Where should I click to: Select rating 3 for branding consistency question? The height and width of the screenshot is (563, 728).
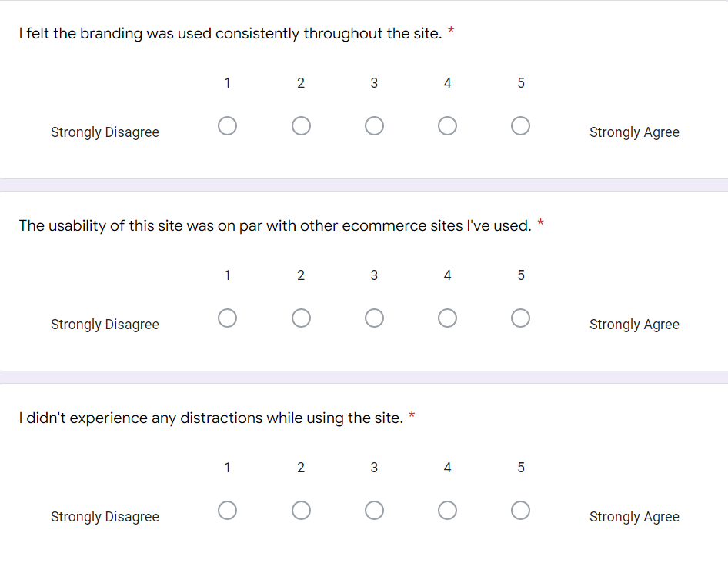374,126
